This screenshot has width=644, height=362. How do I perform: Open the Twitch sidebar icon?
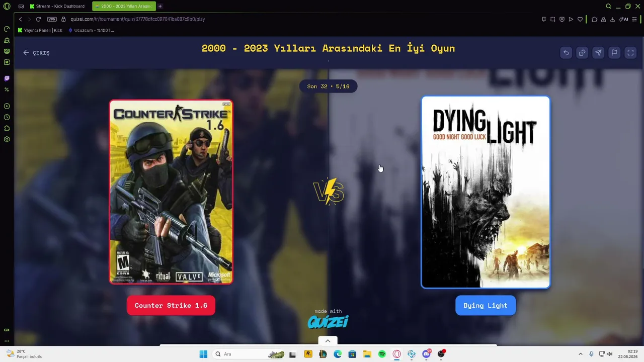[7, 78]
